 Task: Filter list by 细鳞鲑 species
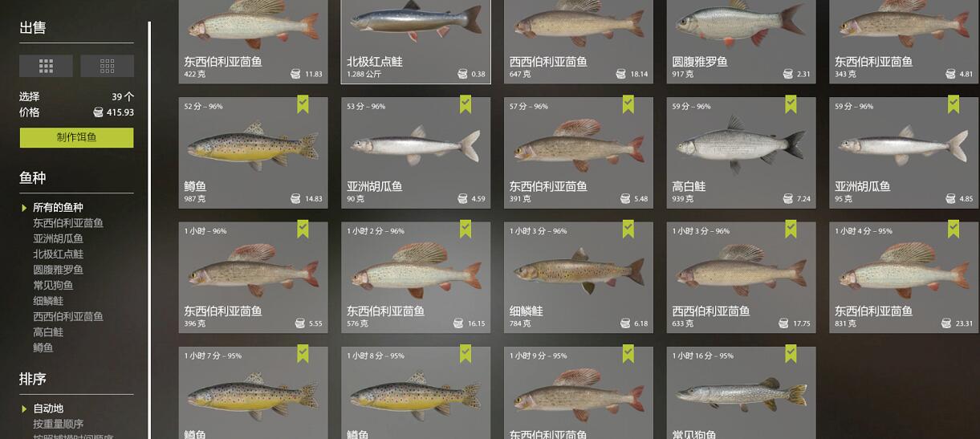[x=48, y=301]
